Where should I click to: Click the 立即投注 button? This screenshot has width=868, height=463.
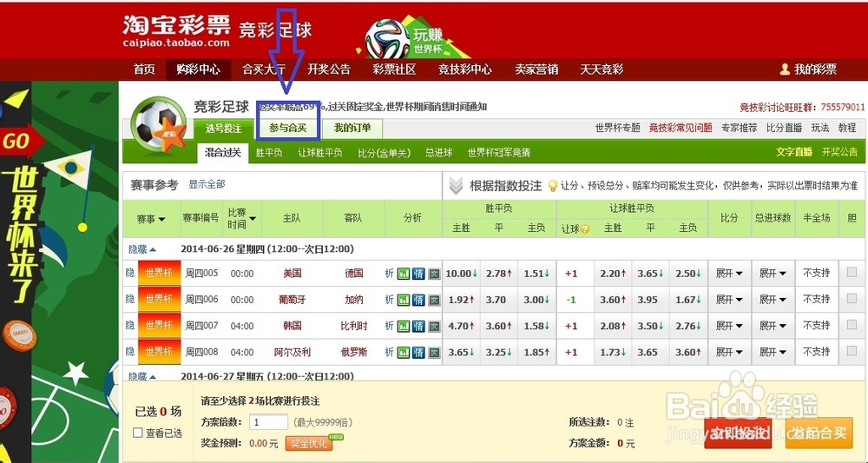[738, 433]
